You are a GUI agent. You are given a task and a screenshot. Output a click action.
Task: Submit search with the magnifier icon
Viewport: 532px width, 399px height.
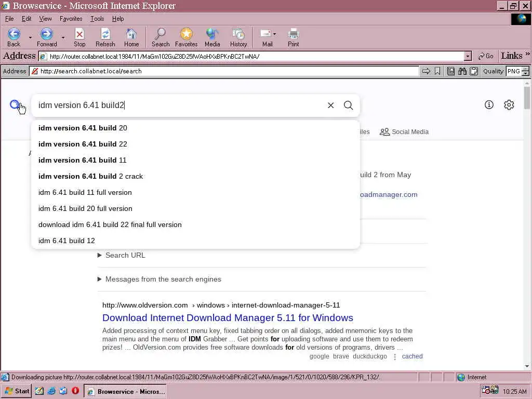click(x=349, y=105)
